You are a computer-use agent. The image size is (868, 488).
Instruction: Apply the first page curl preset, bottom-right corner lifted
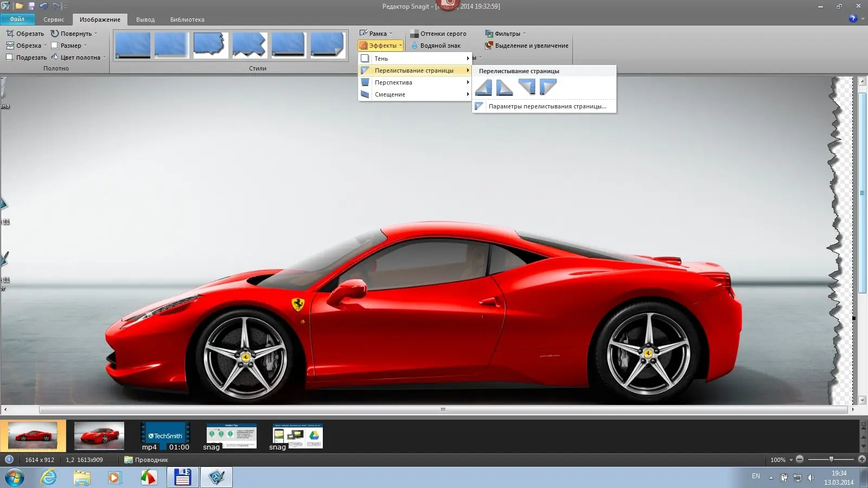pyautogui.click(x=483, y=87)
